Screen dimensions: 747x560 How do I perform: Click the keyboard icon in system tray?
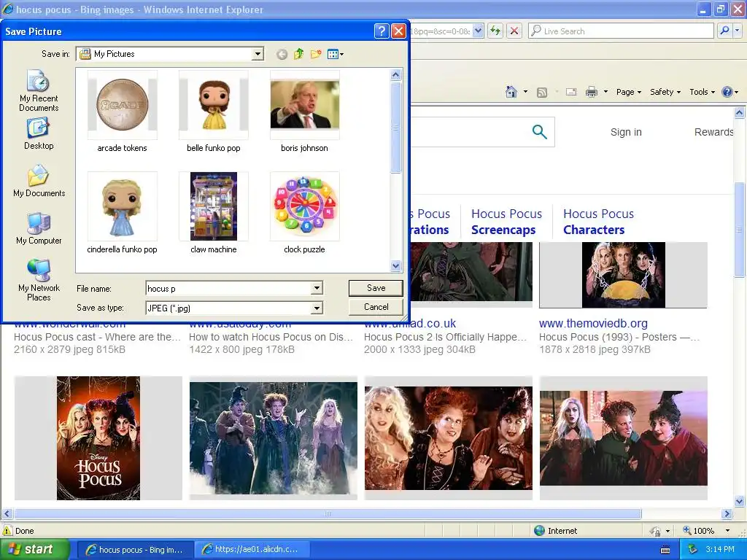click(x=665, y=550)
